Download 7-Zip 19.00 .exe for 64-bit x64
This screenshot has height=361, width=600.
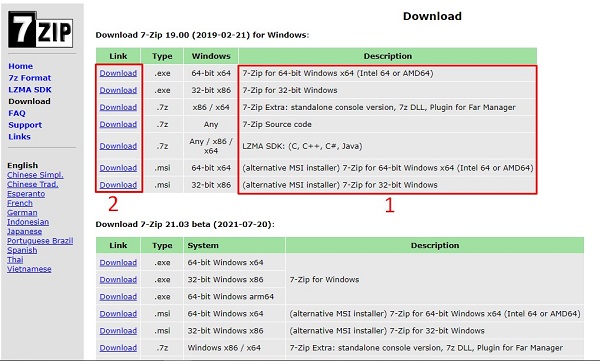click(x=118, y=73)
